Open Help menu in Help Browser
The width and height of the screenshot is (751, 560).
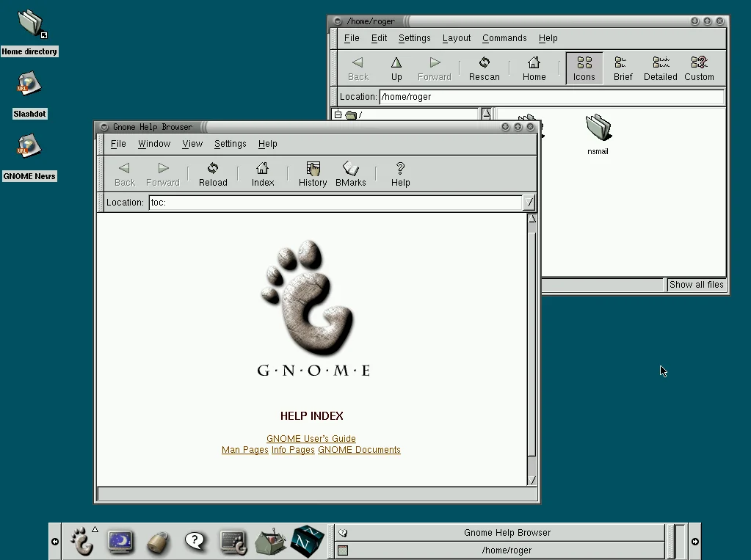(x=268, y=144)
